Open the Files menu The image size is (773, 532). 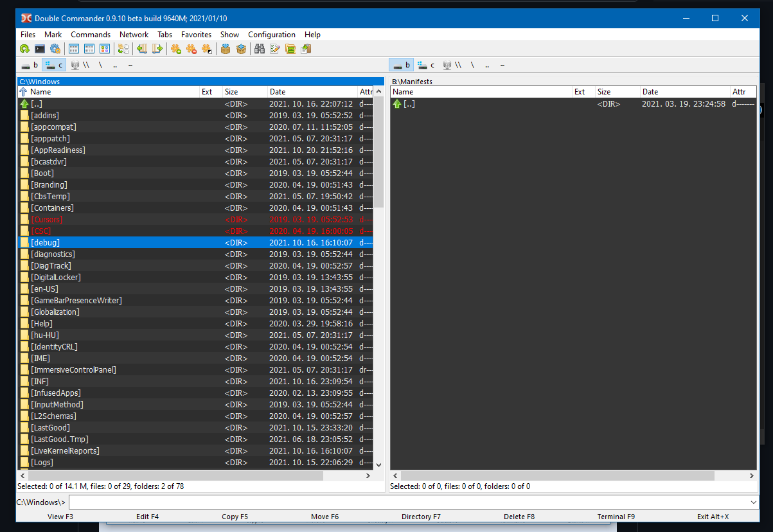[x=28, y=35]
